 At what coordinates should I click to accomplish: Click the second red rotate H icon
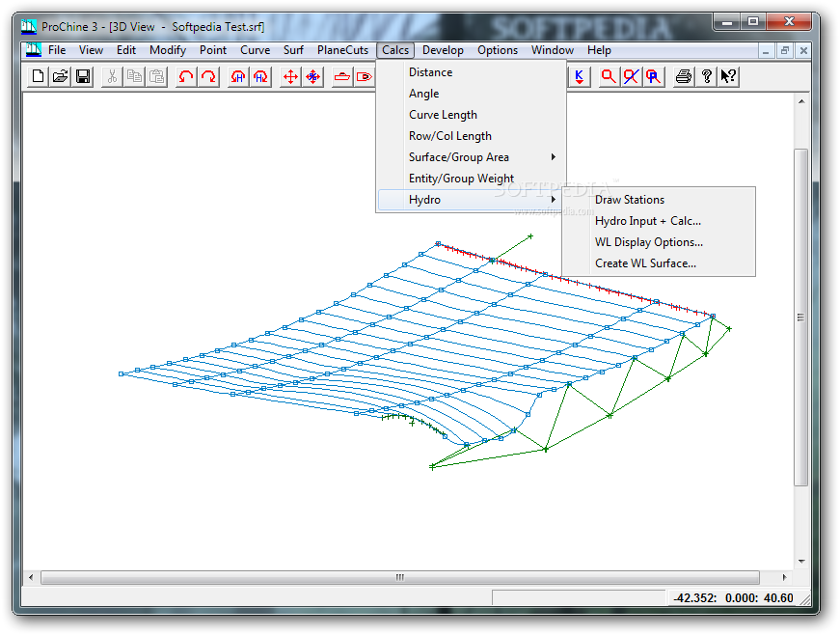coord(260,76)
